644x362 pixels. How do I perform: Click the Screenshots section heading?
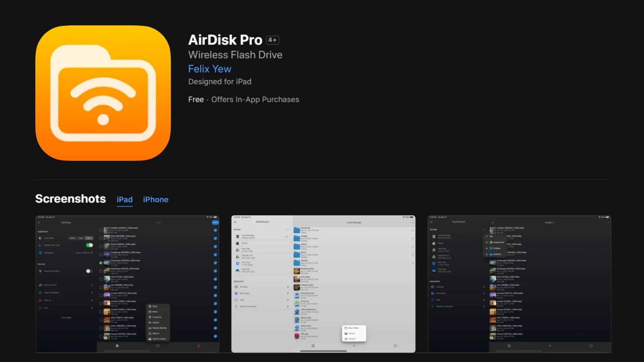[70, 199]
